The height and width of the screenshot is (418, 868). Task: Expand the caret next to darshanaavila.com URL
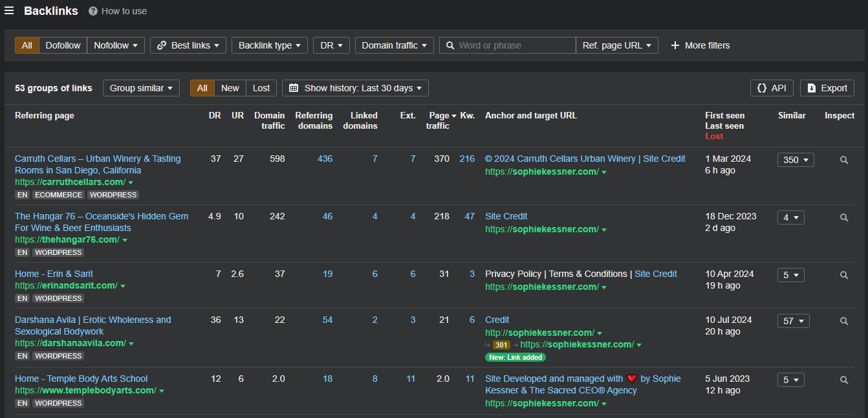click(x=131, y=344)
